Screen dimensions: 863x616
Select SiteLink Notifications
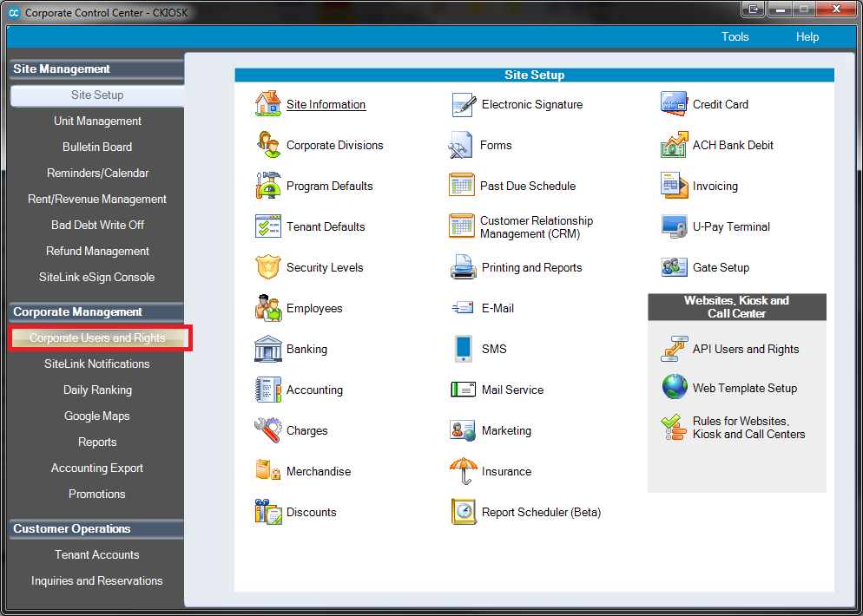coord(97,364)
